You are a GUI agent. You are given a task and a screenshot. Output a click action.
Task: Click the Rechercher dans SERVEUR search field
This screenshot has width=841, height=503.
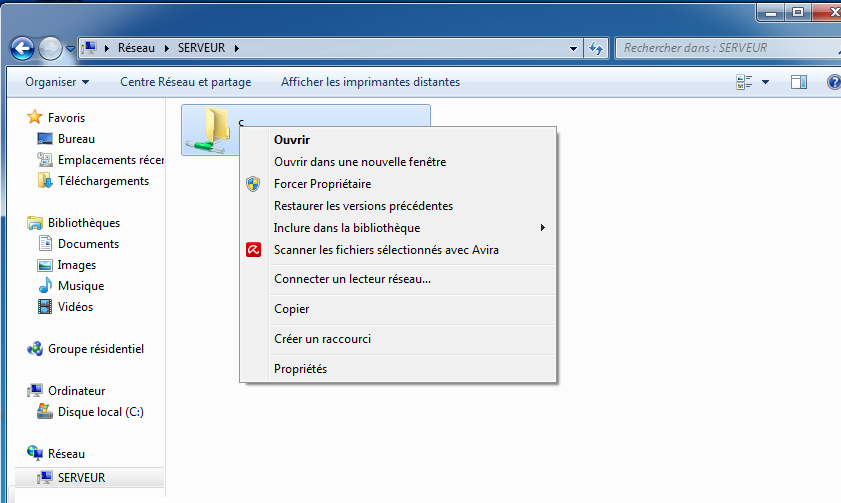(720, 48)
